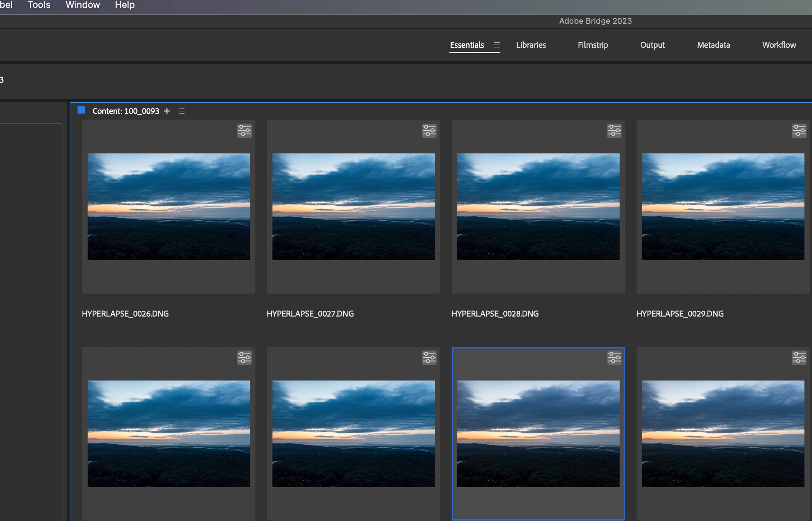This screenshot has height=521, width=812.
Task: Switch to Libraries workspace
Action: [531, 45]
